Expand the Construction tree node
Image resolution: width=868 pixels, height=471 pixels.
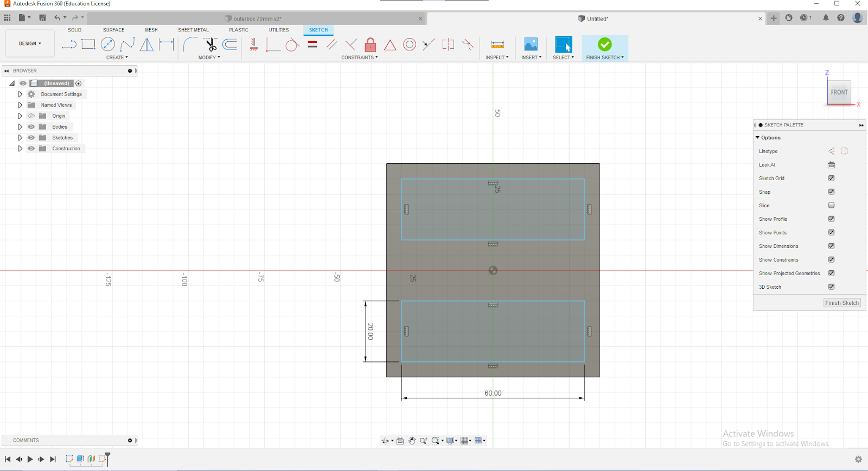click(x=20, y=149)
